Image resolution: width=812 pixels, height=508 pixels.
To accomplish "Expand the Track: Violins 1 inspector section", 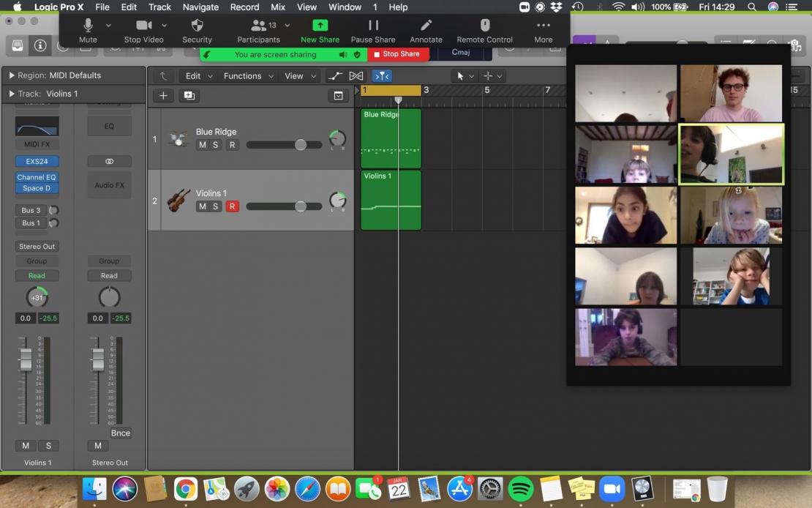I will coord(11,94).
